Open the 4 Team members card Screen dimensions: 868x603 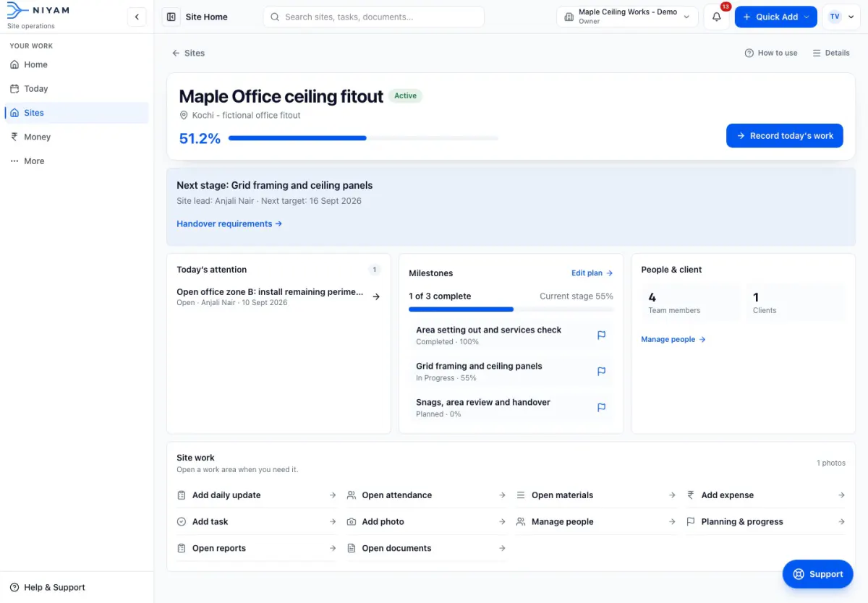[x=691, y=303]
